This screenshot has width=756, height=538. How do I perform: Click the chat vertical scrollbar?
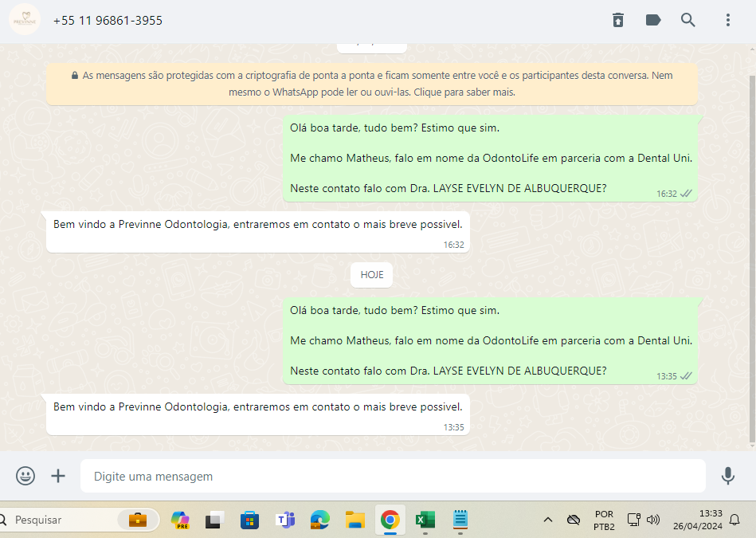click(752, 255)
